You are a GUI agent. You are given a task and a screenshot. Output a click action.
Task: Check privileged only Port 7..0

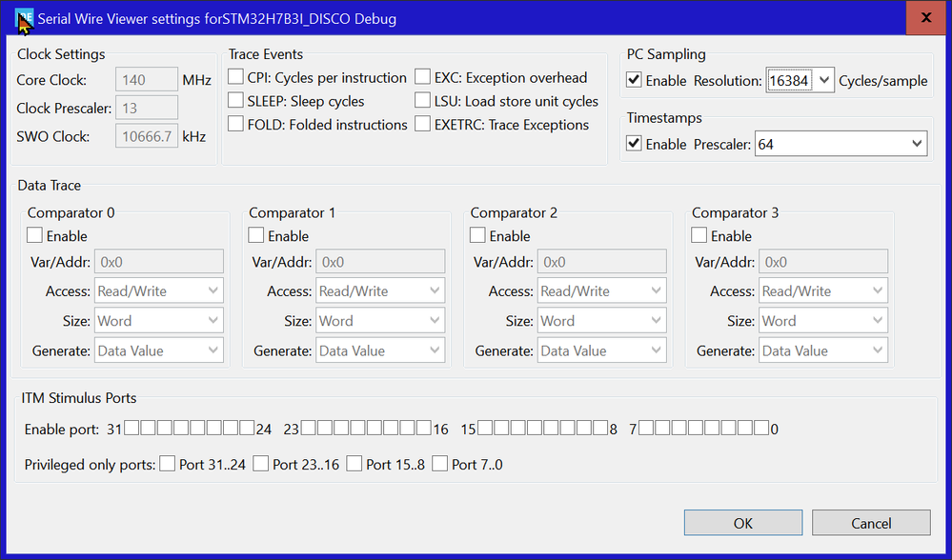click(440, 464)
